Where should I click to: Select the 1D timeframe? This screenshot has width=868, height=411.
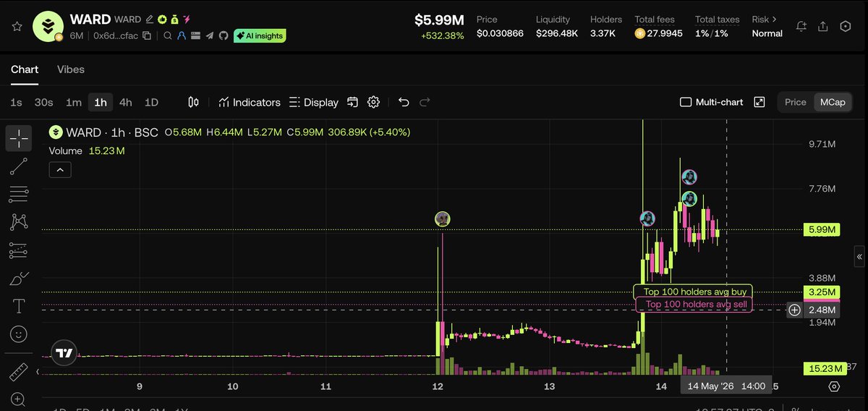151,102
